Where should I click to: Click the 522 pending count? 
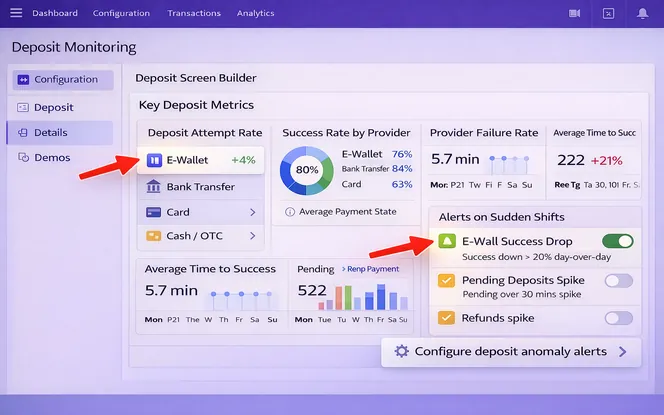(x=312, y=290)
